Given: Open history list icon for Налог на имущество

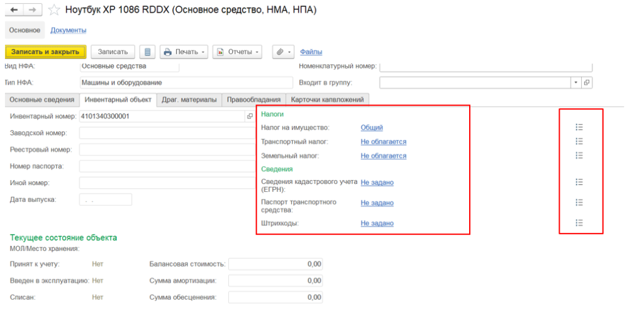Looking at the screenshot, I should coord(579,127).
